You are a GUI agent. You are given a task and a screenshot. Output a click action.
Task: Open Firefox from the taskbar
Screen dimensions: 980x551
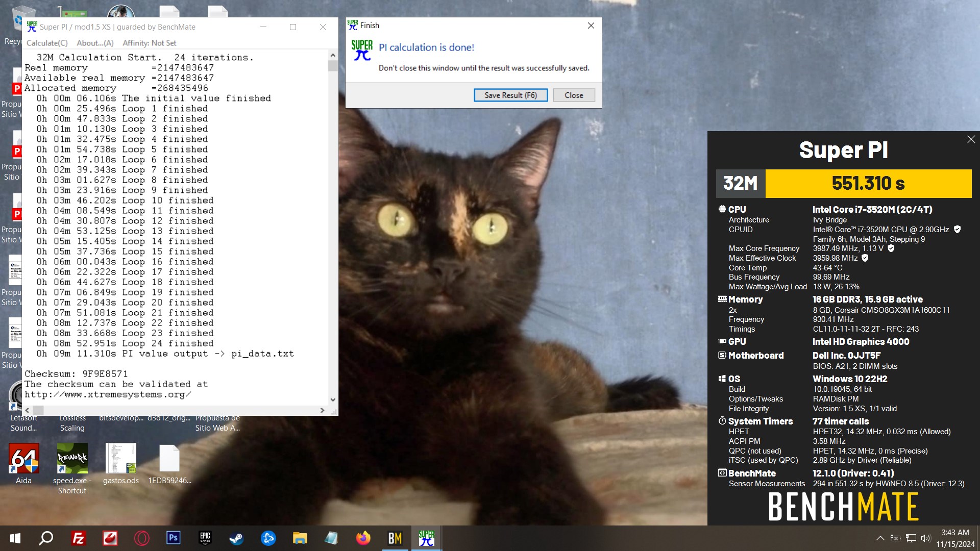(x=363, y=538)
